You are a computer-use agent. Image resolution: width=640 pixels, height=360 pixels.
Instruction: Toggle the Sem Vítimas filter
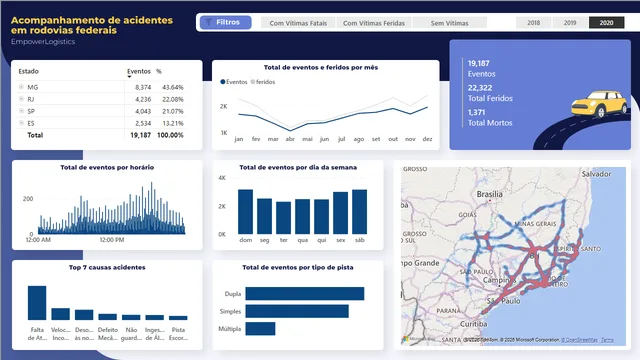(449, 23)
